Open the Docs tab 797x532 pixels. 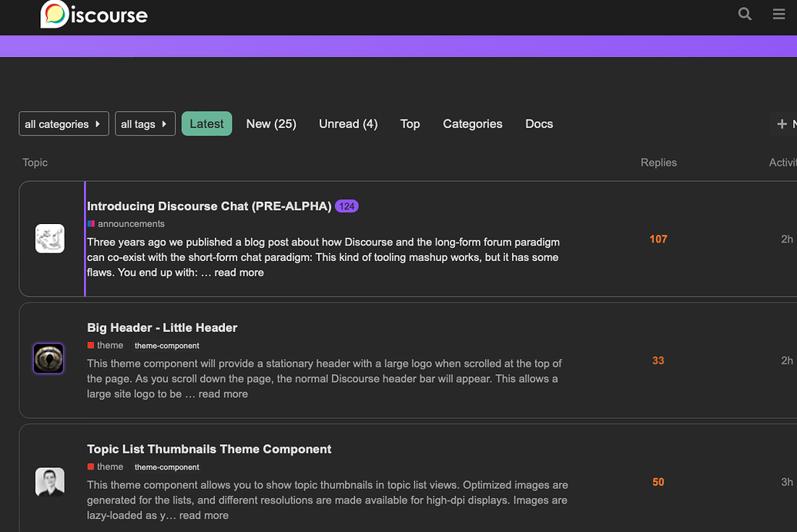[539, 124]
